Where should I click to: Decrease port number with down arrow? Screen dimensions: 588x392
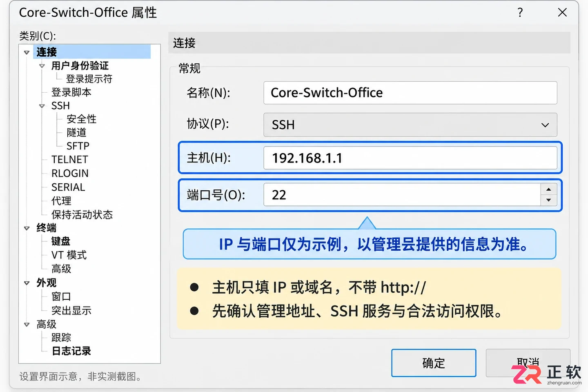(x=548, y=200)
